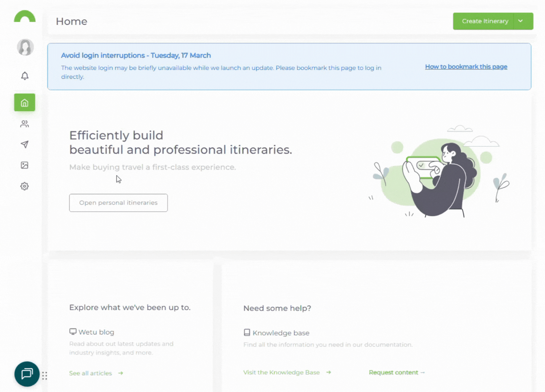The width and height of the screenshot is (545, 392).
Task: Open the chat support bubble
Action: [27, 374]
